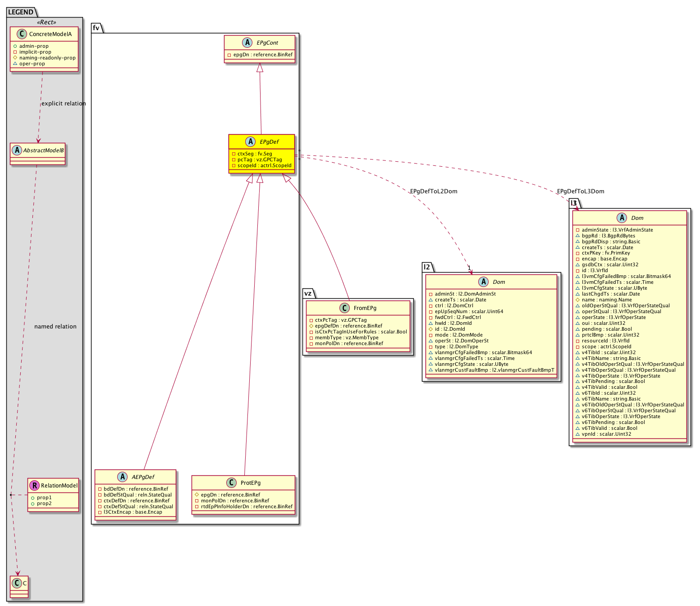Select the LEGEND package tab
The width and height of the screenshot is (700, 606).
coord(21,12)
